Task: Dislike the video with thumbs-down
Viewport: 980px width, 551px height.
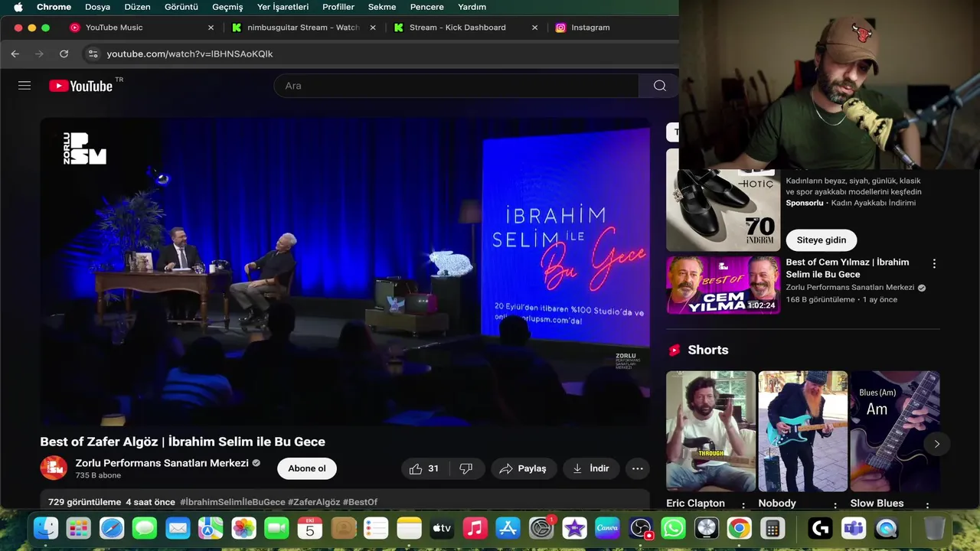Action: tap(465, 468)
